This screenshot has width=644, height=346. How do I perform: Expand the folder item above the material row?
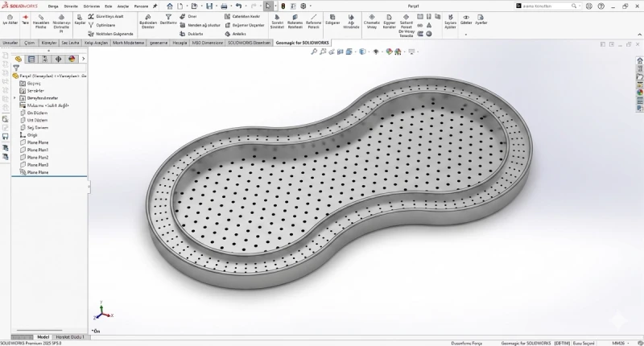(14, 98)
